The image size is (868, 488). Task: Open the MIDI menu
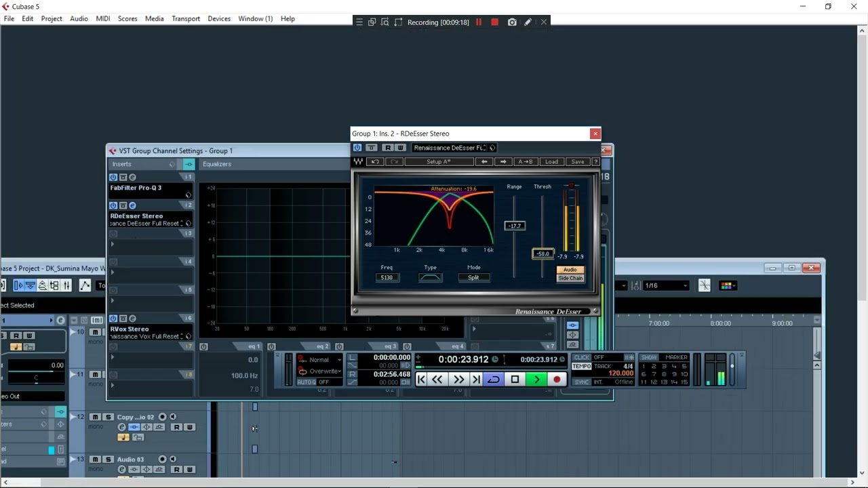click(103, 18)
